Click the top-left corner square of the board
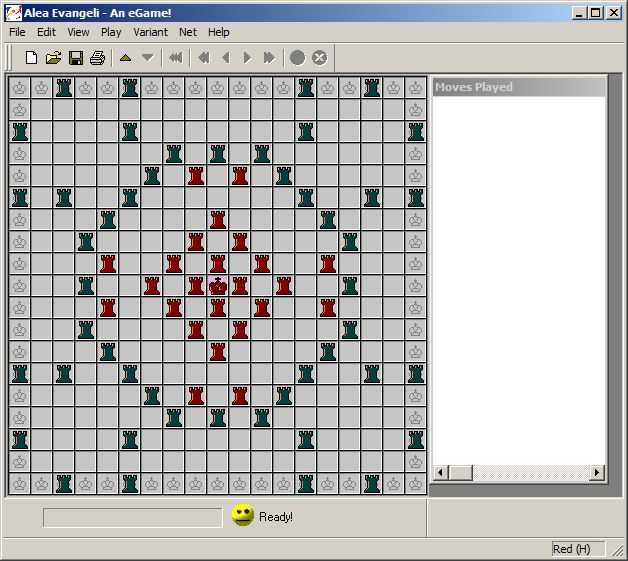 (x=20, y=88)
